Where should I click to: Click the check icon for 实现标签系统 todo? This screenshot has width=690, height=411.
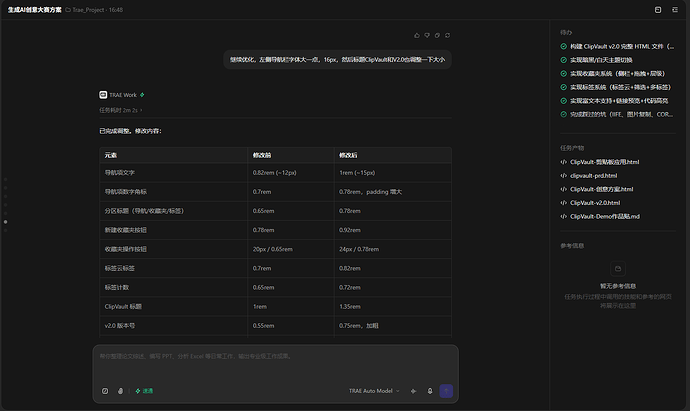(x=564, y=87)
